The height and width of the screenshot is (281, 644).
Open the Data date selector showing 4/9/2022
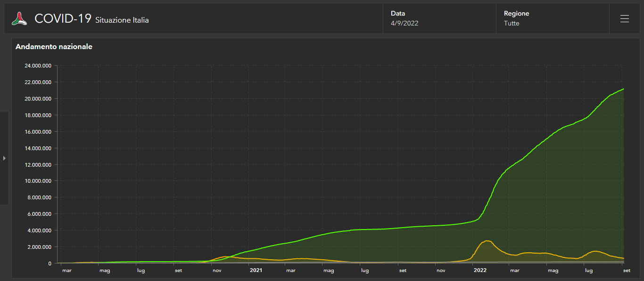pos(404,23)
